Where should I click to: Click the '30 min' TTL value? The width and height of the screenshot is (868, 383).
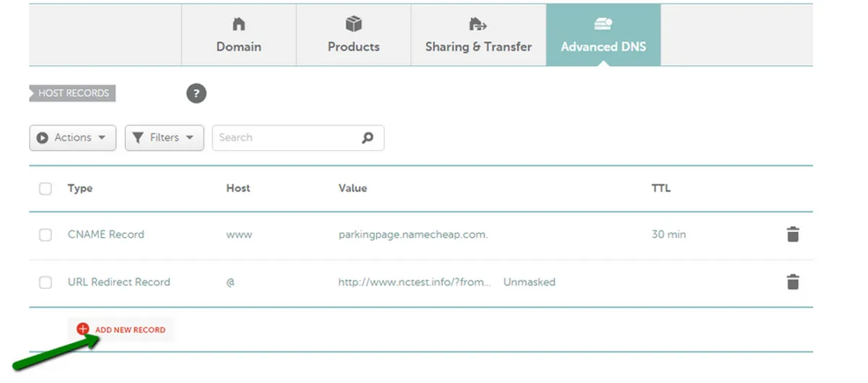[669, 234]
